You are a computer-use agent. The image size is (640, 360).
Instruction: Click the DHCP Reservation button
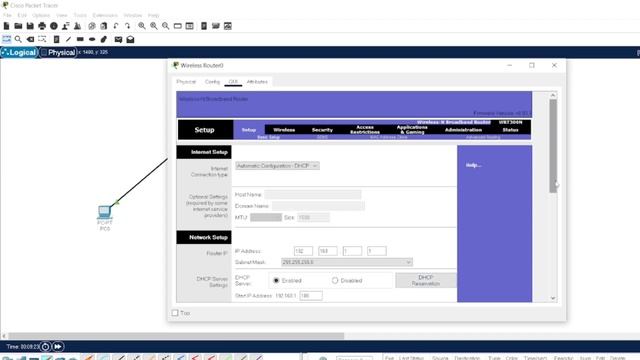(x=426, y=280)
